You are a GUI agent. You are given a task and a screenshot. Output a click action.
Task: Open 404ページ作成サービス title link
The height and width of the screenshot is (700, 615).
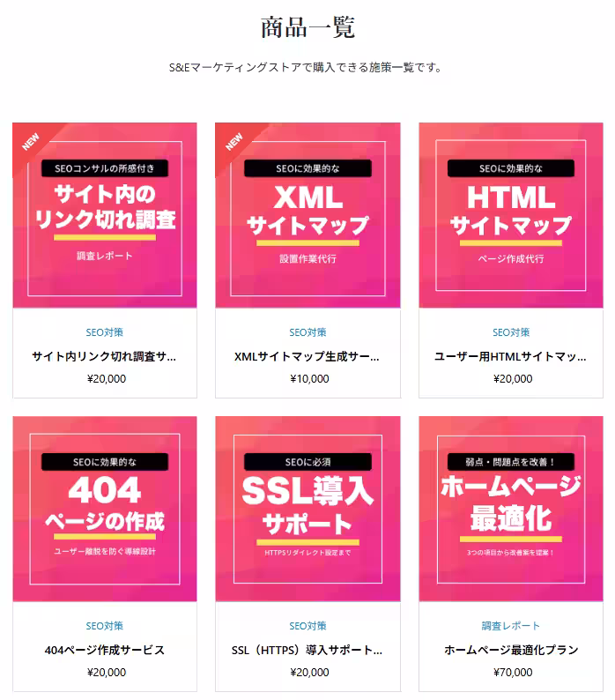pos(105,650)
